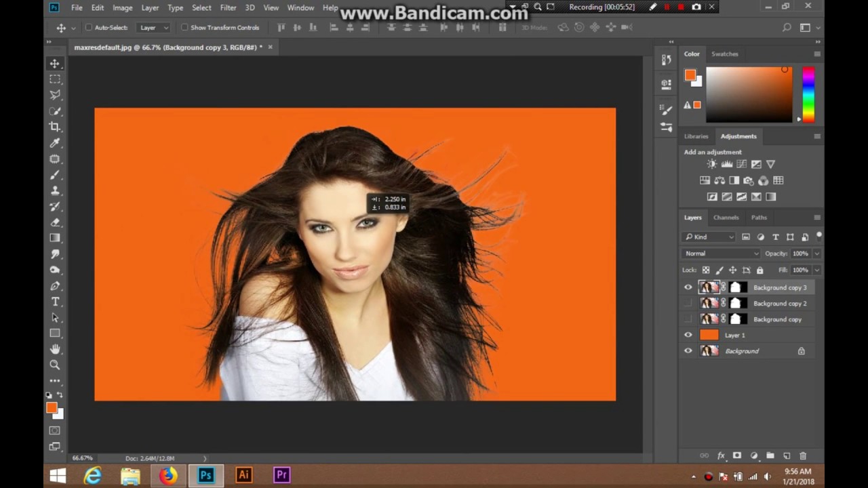Select the Clone Stamp tool
This screenshot has width=868, height=488.
click(x=55, y=190)
